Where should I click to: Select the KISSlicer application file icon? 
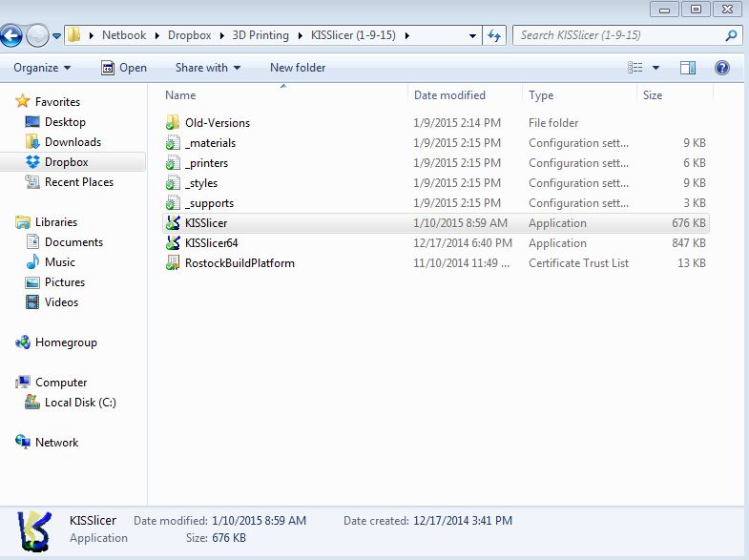pos(173,223)
